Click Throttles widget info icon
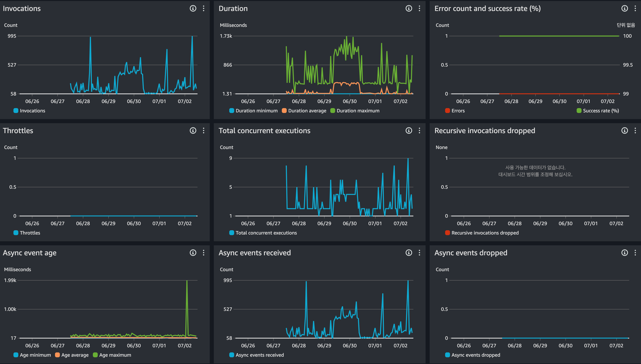Viewport: 641px width, 364px height. click(x=193, y=131)
